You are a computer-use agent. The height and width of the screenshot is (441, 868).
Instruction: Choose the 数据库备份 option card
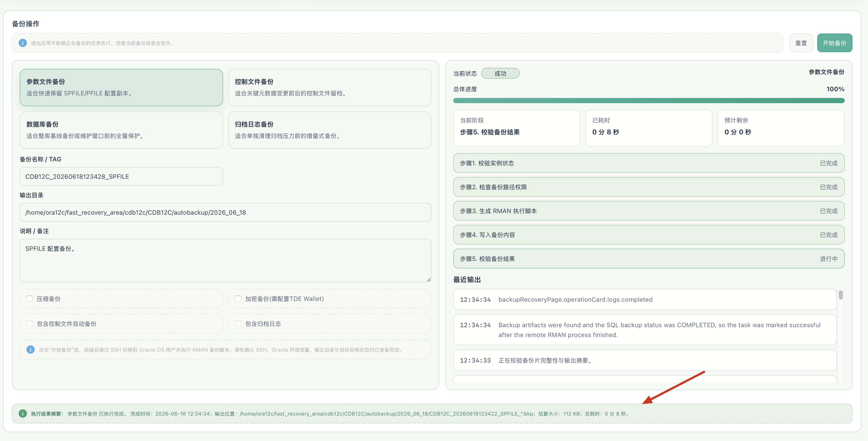pos(121,130)
